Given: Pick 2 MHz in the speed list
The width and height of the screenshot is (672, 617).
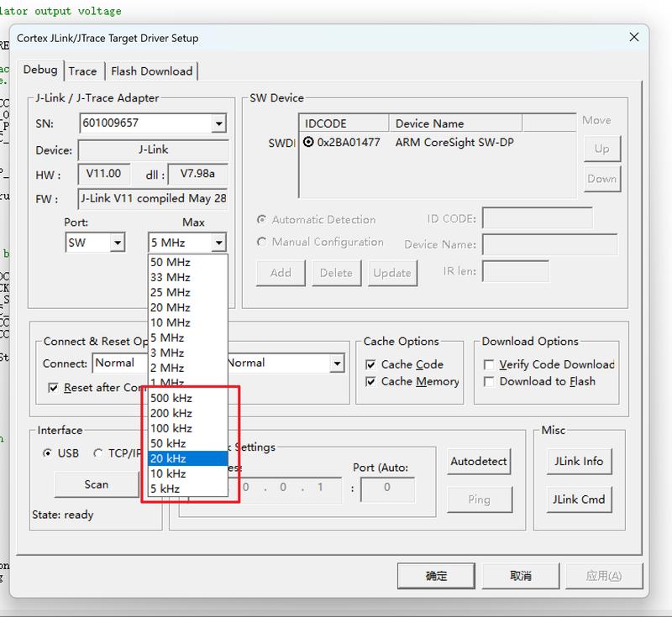Looking at the screenshot, I should pos(187,368).
